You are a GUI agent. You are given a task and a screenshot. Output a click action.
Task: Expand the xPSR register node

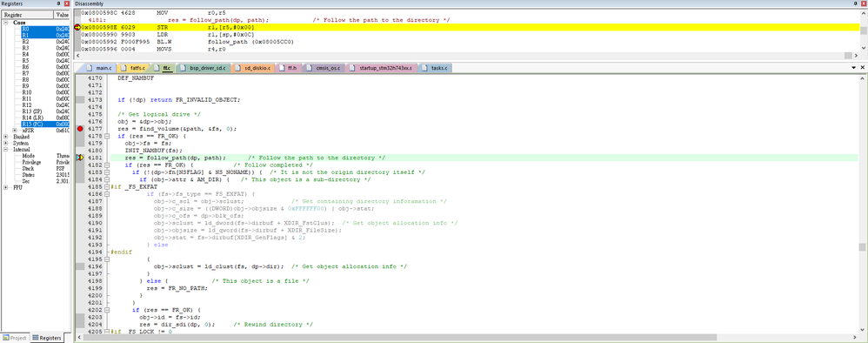coord(15,131)
